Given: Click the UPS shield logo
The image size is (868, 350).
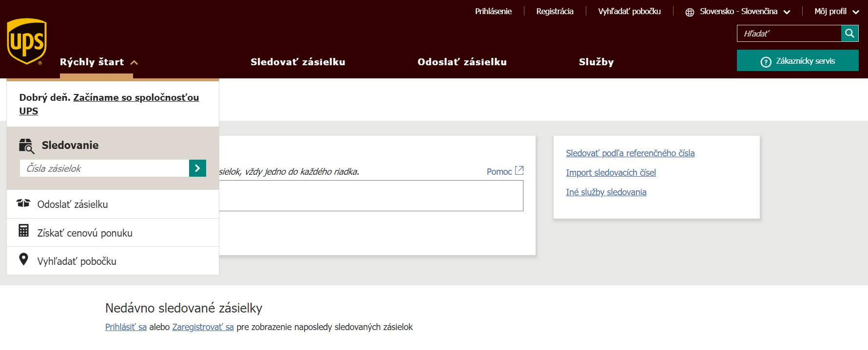Looking at the screenshot, I should [27, 41].
